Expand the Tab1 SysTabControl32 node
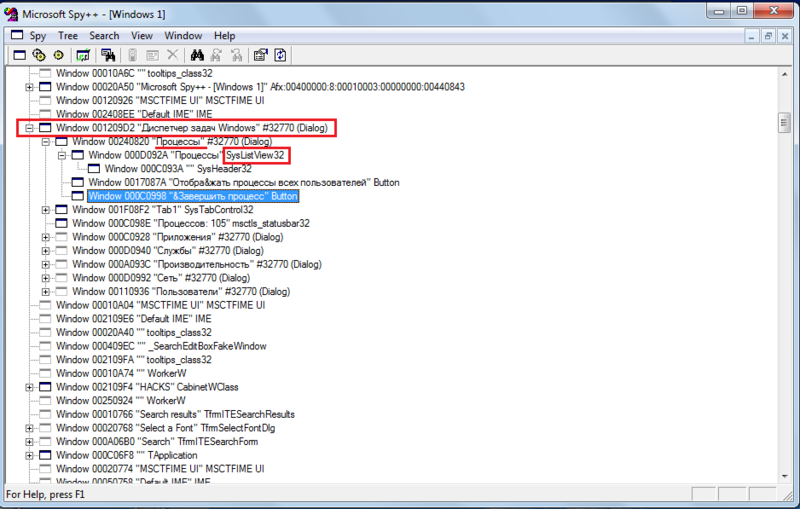This screenshot has width=800, height=509. [46, 210]
